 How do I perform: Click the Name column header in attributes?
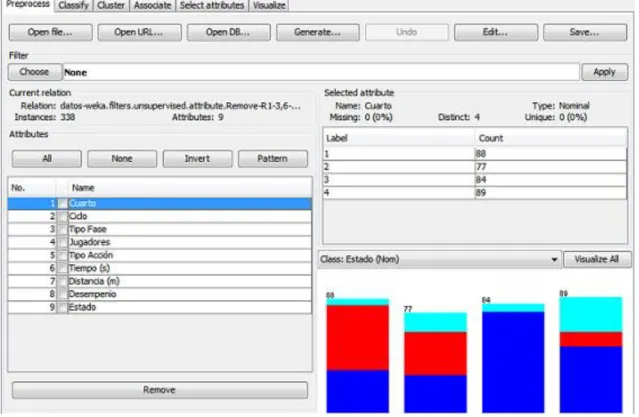click(189, 188)
